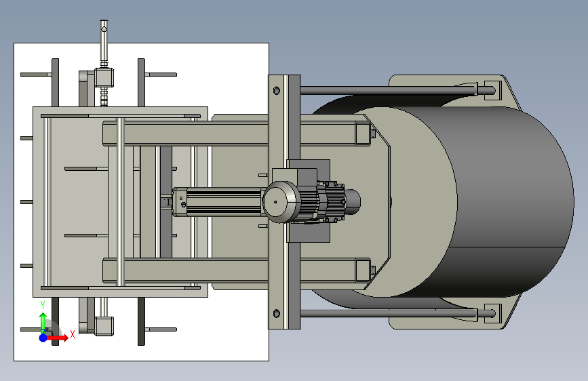This screenshot has width=588, height=381.
Task: Select the round motor fan cover at the center
Action: coord(281,202)
